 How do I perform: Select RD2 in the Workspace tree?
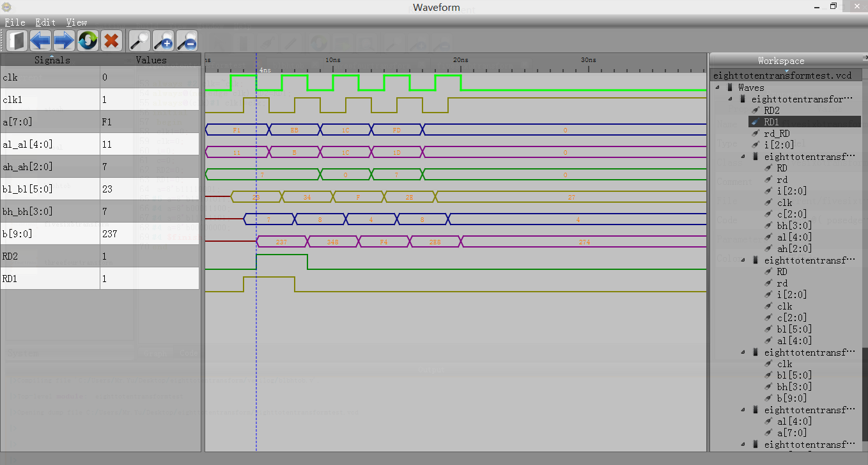(x=771, y=111)
